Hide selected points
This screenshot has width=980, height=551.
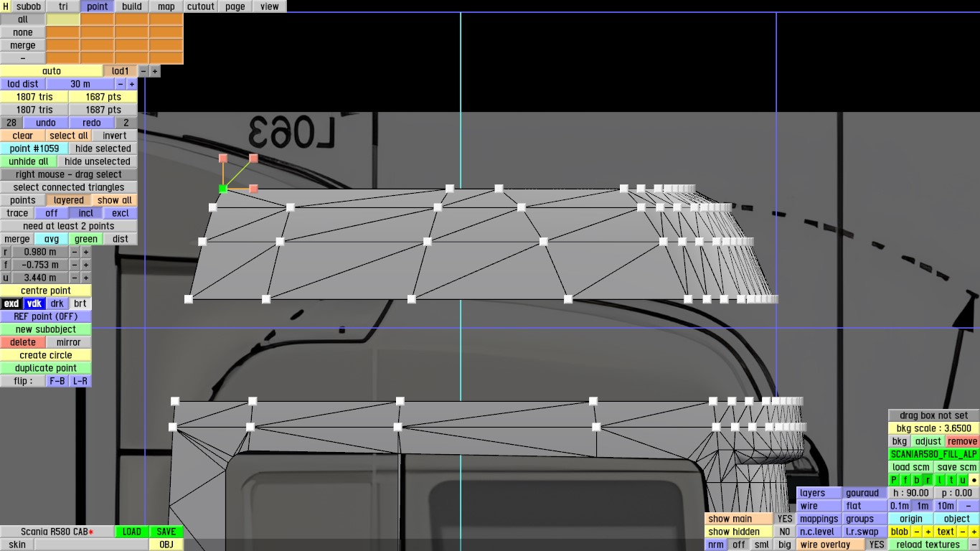(x=103, y=149)
